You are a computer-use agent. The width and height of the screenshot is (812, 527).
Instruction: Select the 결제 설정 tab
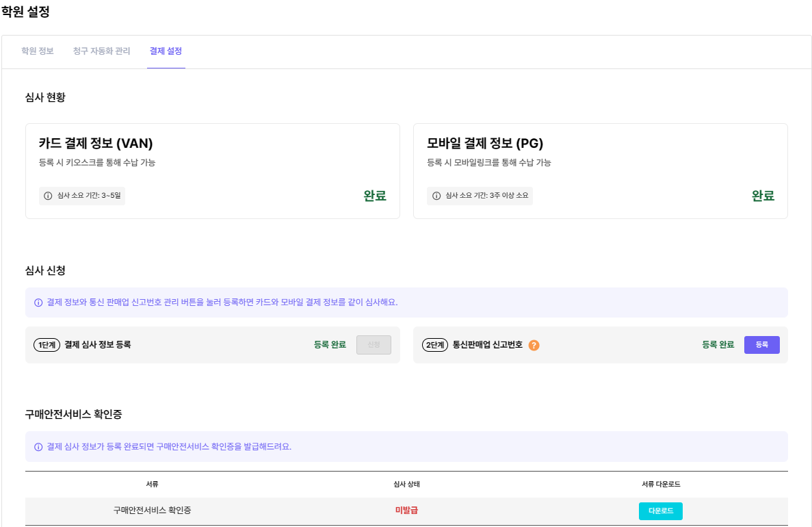pyautogui.click(x=166, y=51)
